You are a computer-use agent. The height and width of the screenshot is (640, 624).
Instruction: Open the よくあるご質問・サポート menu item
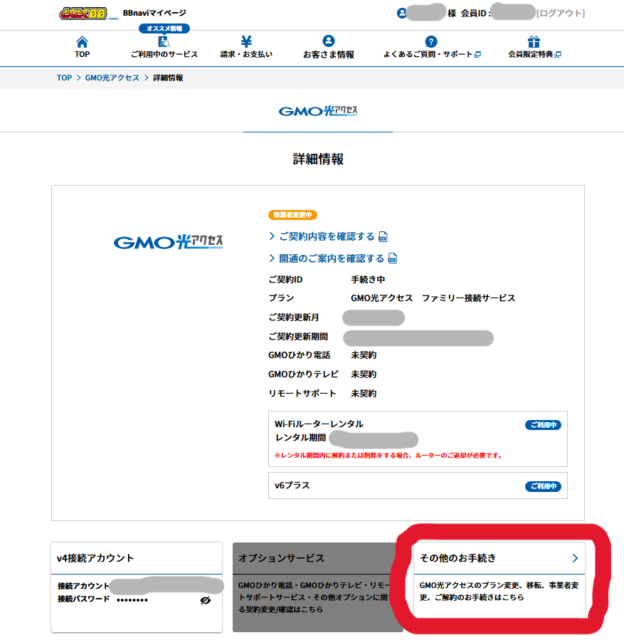[x=431, y=54]
